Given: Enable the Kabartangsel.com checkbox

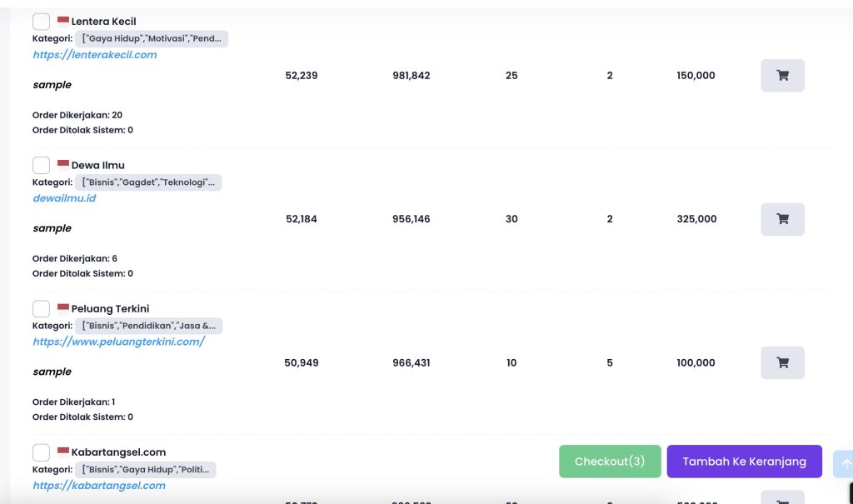Looking at the screenshot, I should tap(41, 452).
